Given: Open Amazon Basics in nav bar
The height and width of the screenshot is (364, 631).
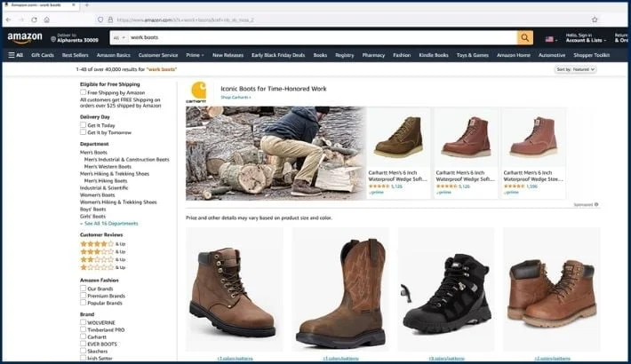Looking at the screenshot, I should tap(114, 55).
